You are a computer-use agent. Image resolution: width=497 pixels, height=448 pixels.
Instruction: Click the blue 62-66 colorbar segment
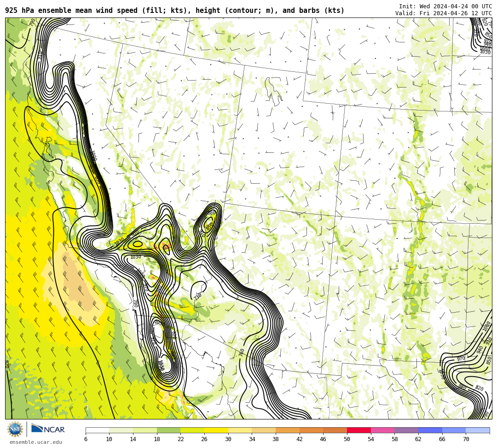click(x=430, y=430)
